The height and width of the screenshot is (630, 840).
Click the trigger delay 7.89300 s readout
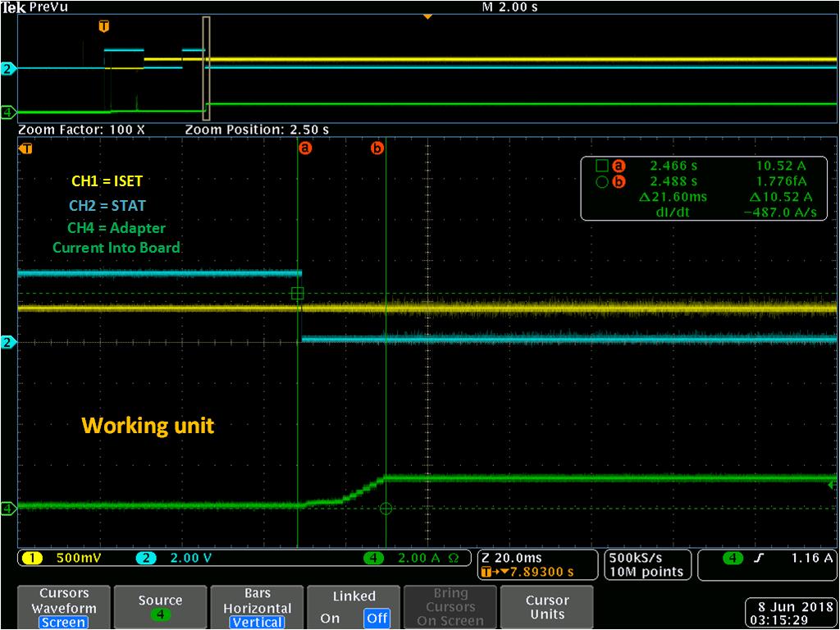click(527, 572)
